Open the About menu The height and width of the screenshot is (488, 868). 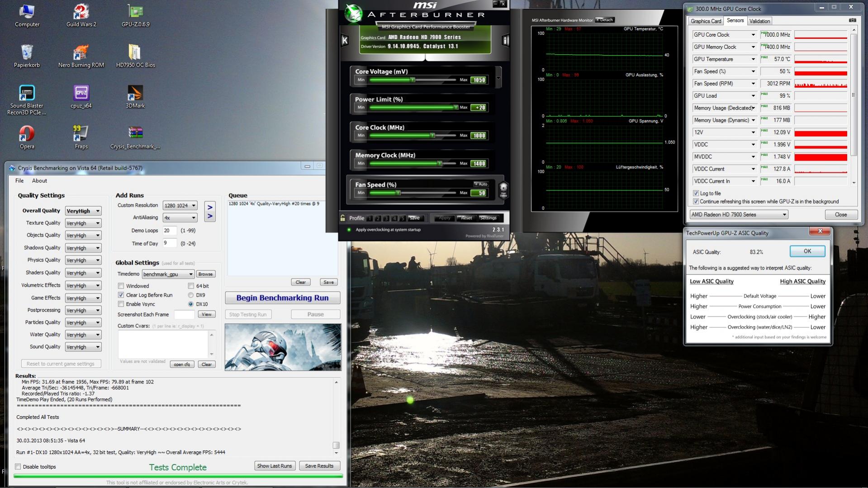pos(39,180)
